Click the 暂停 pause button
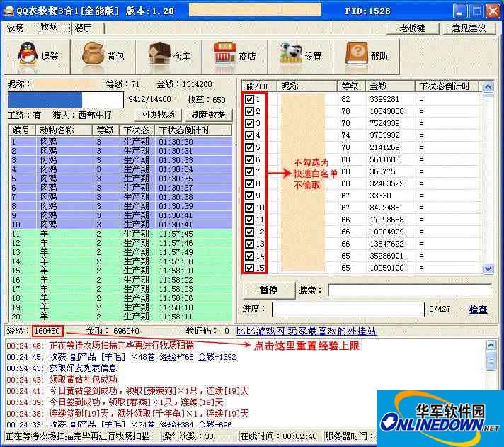This screenshot has height=447, width=504. coord(269,290)
